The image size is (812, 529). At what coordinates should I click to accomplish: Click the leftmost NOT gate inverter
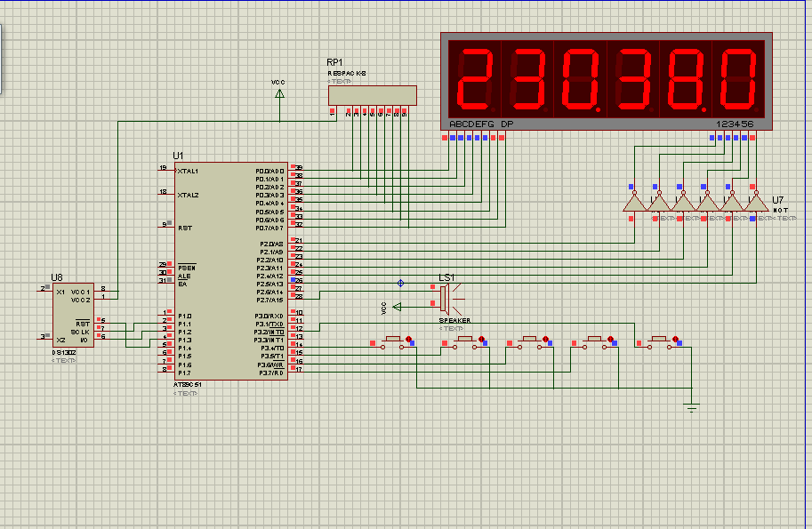635,203
